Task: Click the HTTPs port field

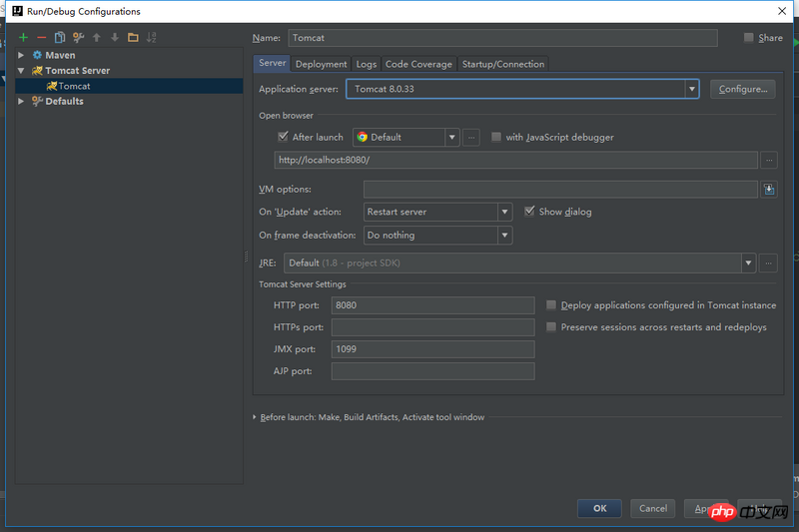Action: pyautogui.click(x=433, y=327)
